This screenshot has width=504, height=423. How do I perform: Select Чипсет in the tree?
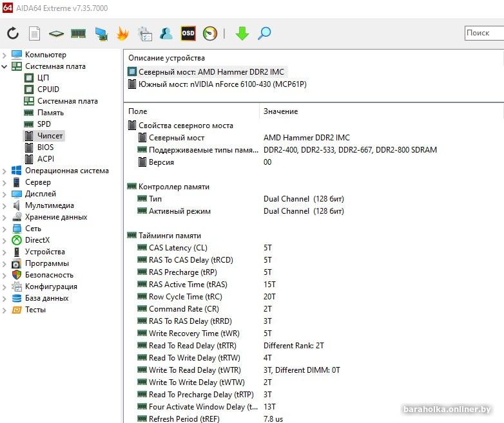tap(50, 136)
